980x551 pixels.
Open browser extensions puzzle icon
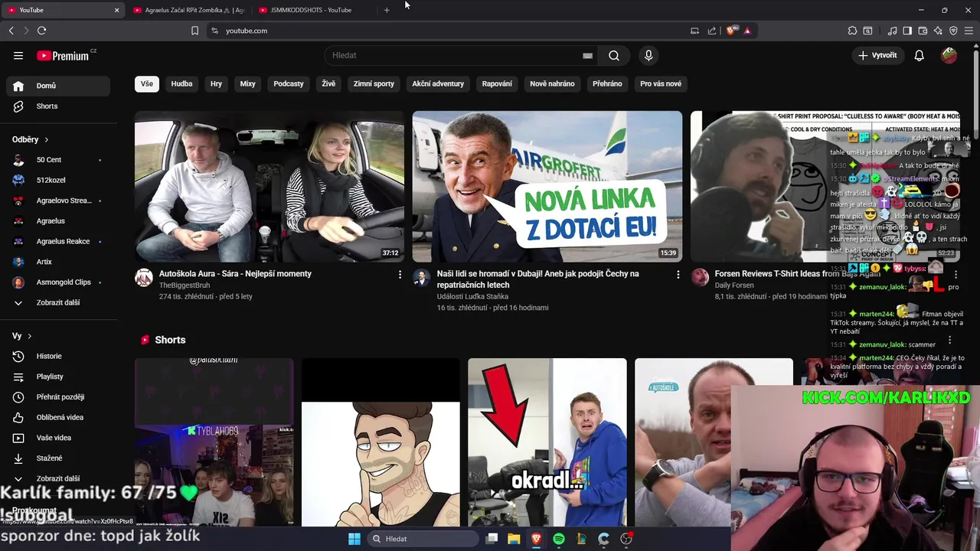pyautogui.click(x=852, y=31)
